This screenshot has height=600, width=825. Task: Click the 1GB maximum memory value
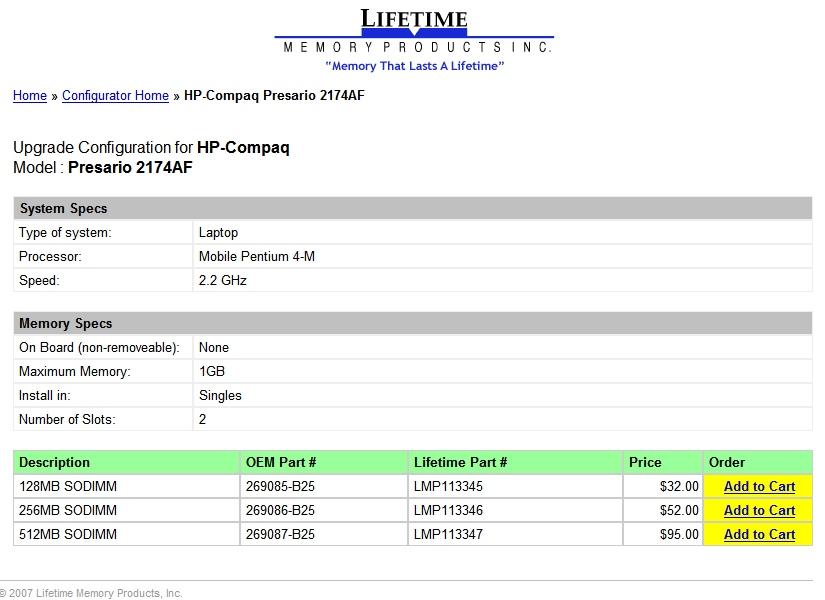212,372
